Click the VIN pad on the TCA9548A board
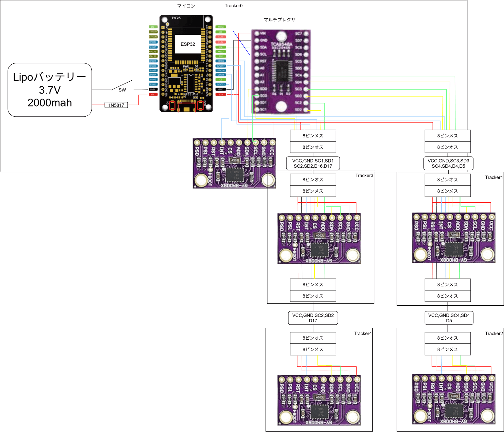The height and width of the screenshot is (432, 504). point(257,33)
